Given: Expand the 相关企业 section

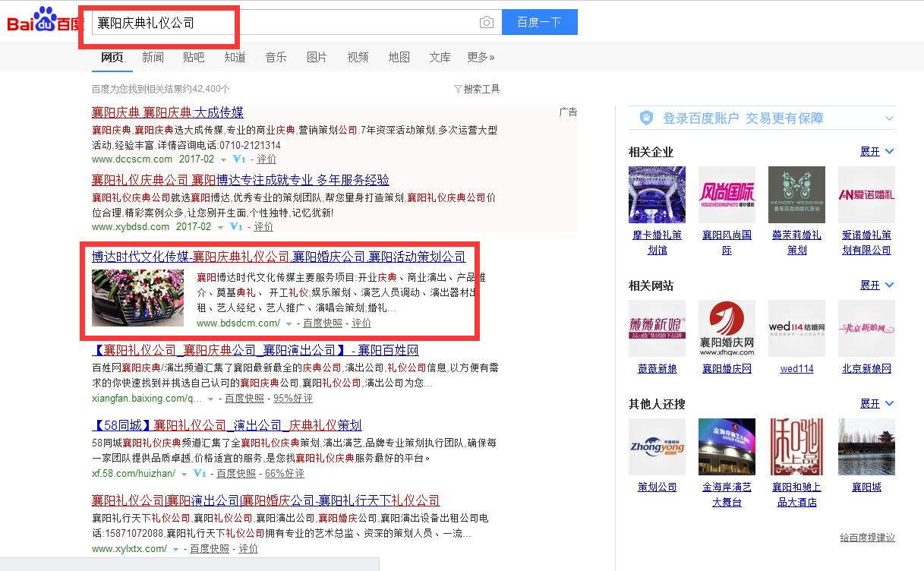Looking at the screenshot, I should tap(877, 152).
